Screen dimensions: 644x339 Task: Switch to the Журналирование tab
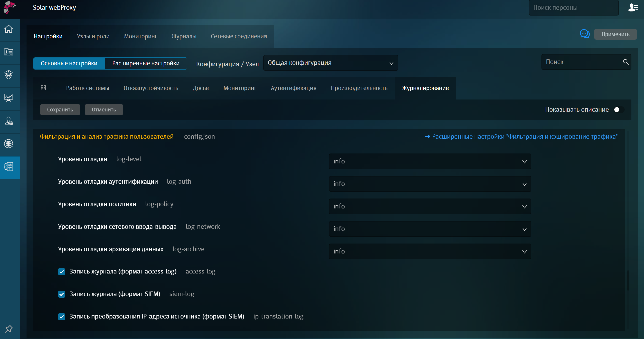click(x=425, y=88)
